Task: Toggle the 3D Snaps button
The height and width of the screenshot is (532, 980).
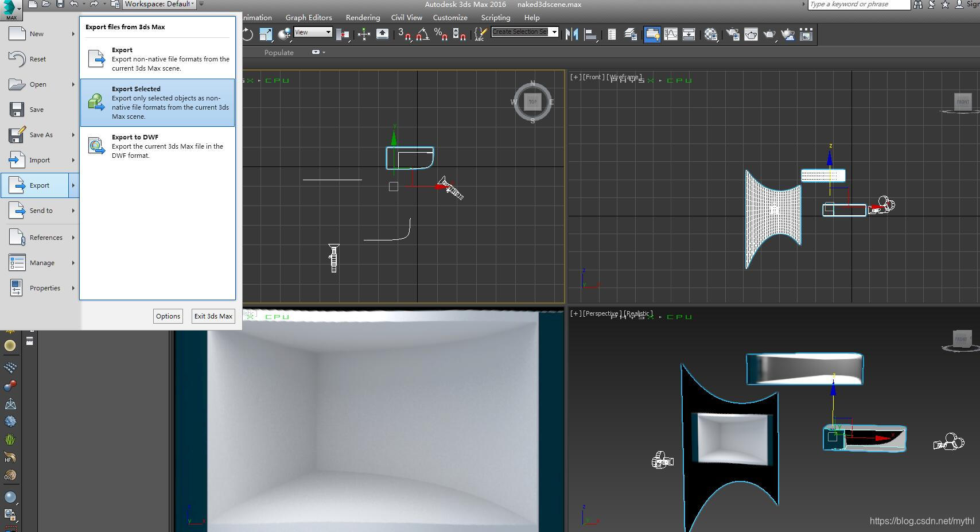Action: 405,34
